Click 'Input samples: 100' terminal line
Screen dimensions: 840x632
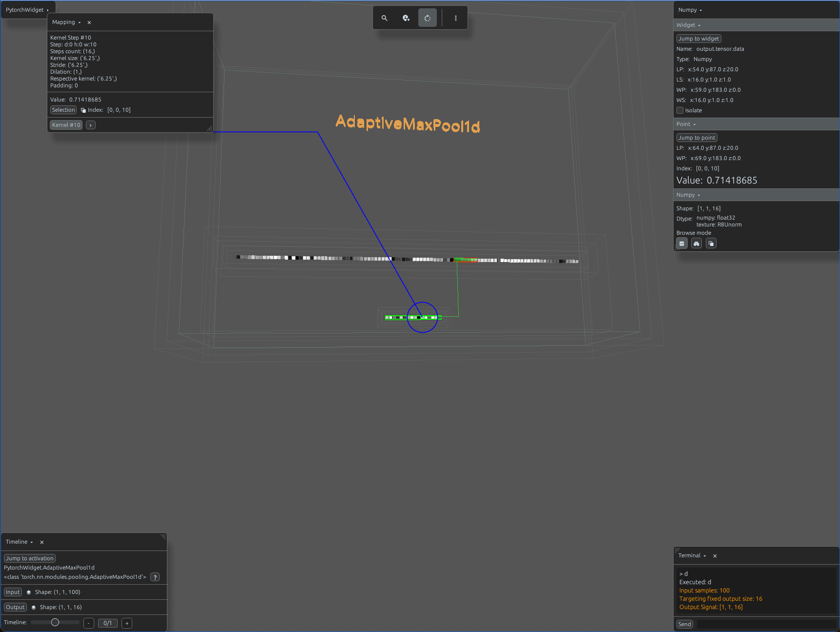click(704, 591)
